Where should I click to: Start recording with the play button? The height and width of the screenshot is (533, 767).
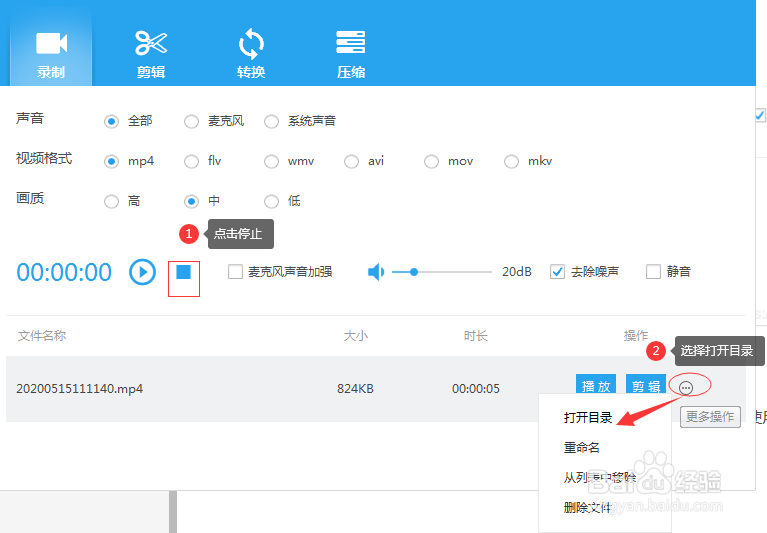click(x=142, y=272)
